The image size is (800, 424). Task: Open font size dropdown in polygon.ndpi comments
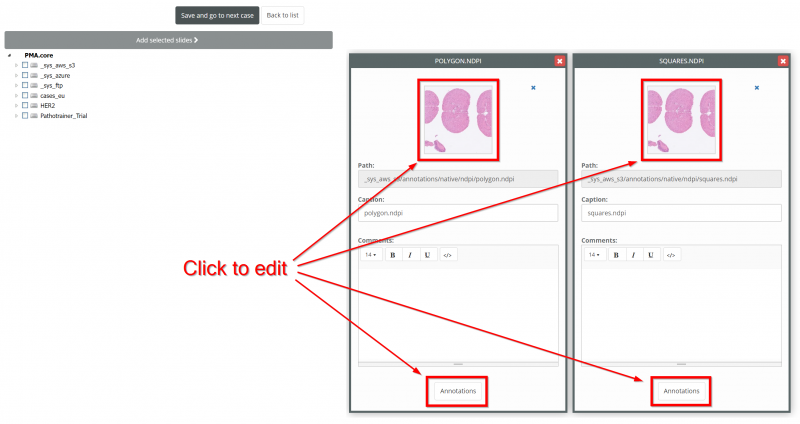(370, 255)
